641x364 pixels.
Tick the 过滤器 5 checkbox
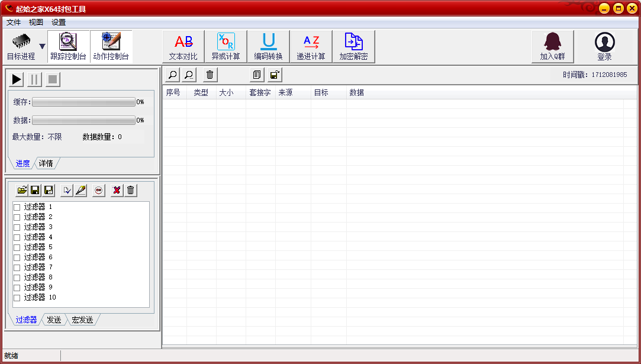pos(17,247)
